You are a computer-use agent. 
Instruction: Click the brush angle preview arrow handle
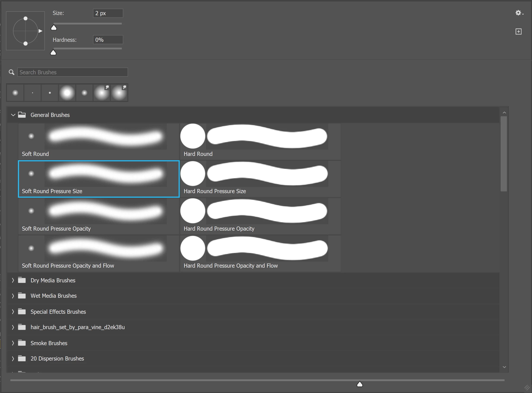40,31
